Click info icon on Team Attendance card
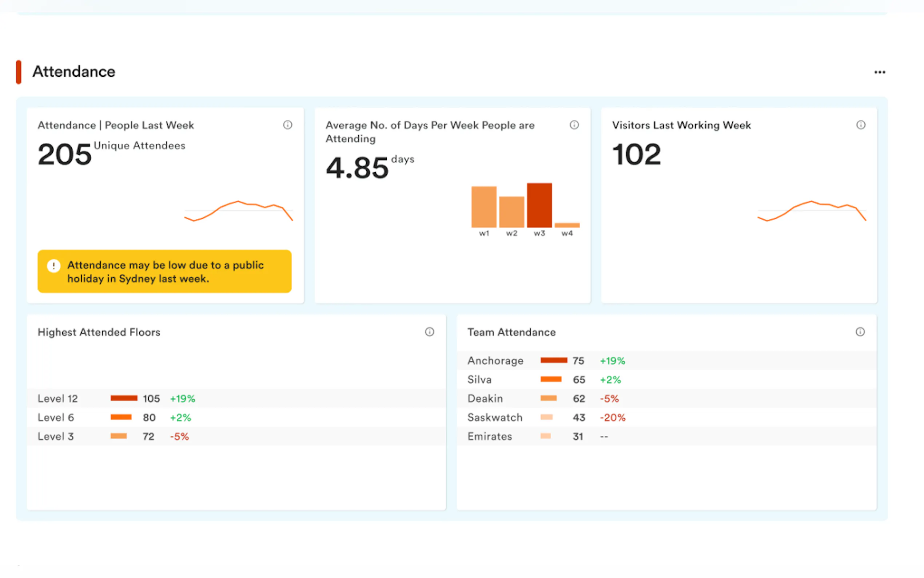The height and width of the screenshot is (578, 924). [860, 332]
